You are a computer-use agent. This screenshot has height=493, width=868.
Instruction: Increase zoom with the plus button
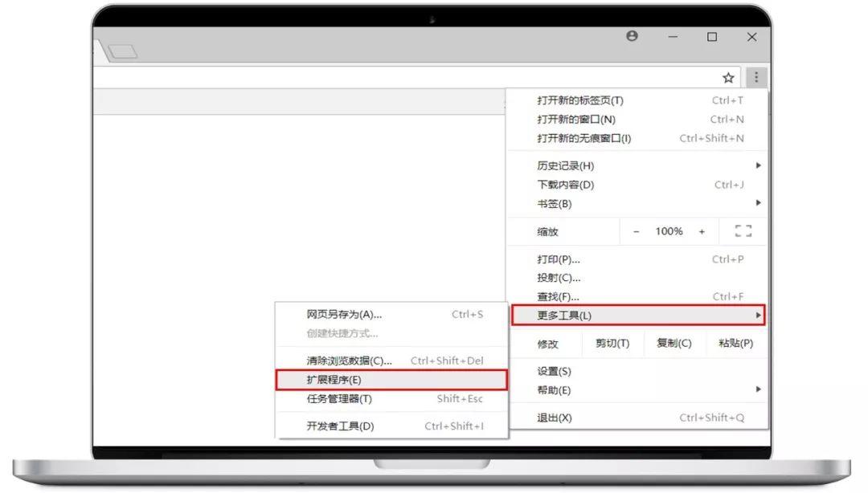point(702,232)
